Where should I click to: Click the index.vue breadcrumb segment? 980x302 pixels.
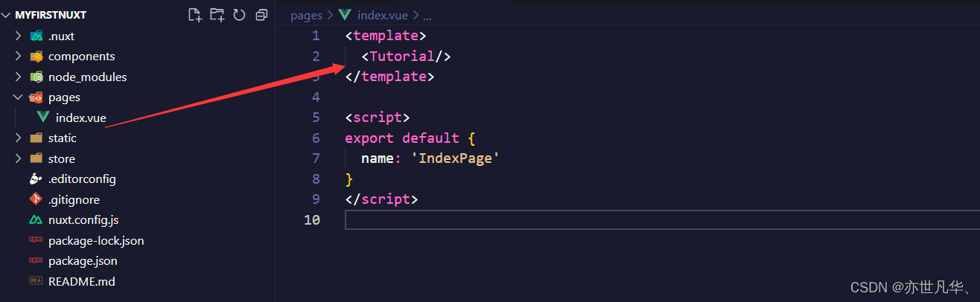pos(383,15)
